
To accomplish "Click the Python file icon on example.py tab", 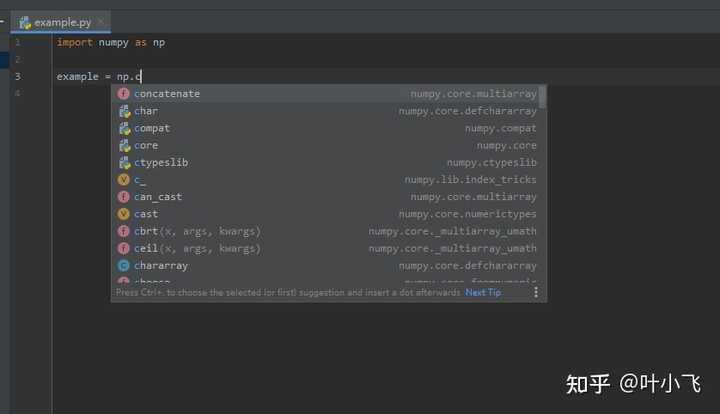I will pyautogui.click(x=25, y=22).
